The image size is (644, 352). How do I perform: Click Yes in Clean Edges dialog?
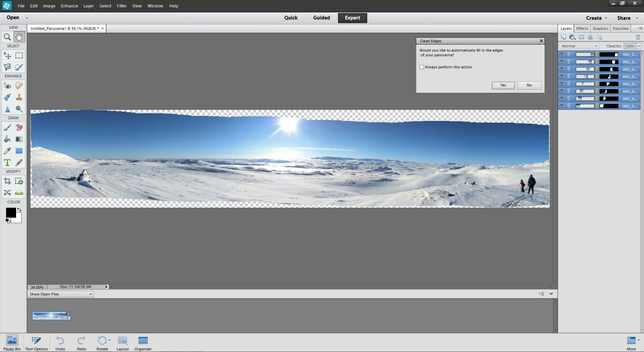pos(503,85)
